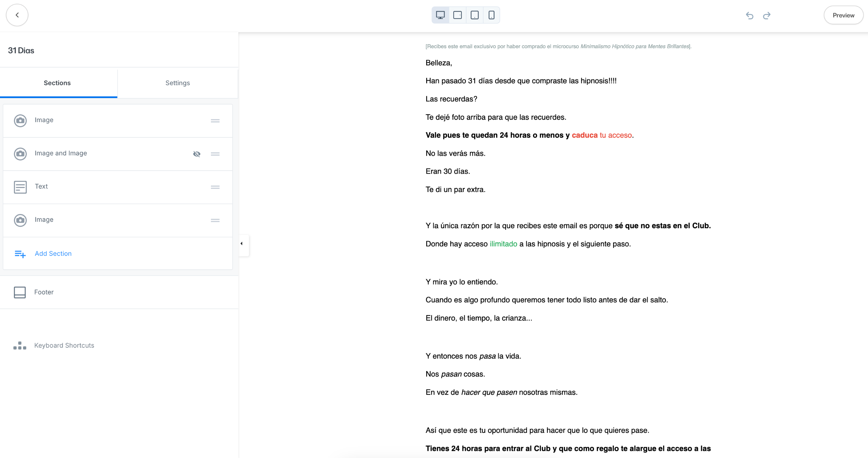This screenshot has width=868, height=458.
Task: Click the back arrow button
Action: [17, 15]
